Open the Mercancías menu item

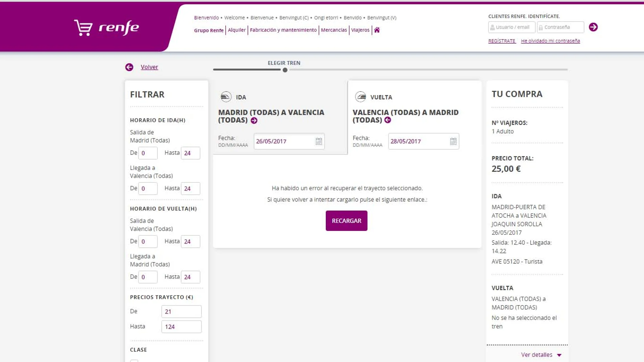click(334, 30)
